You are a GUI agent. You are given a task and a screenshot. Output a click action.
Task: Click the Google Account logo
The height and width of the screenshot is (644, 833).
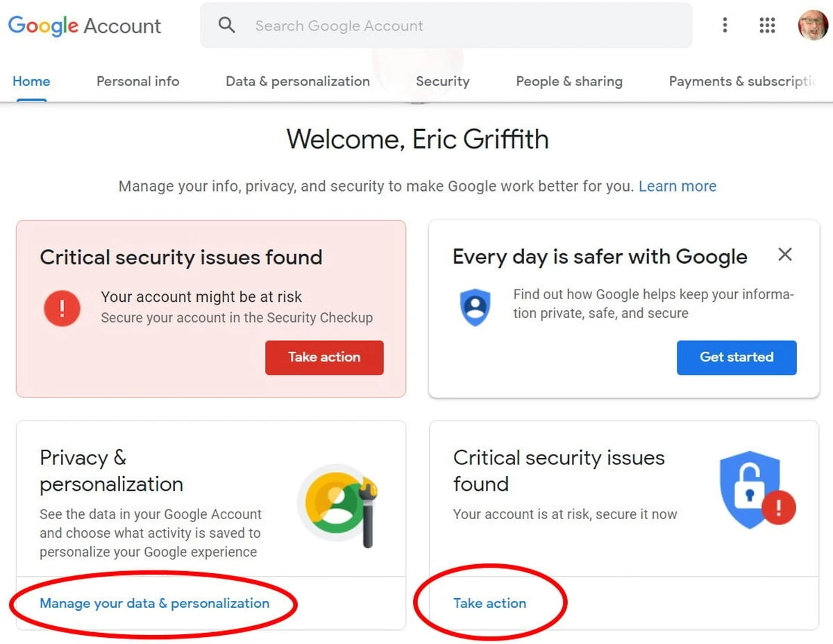tap(83, 26)
